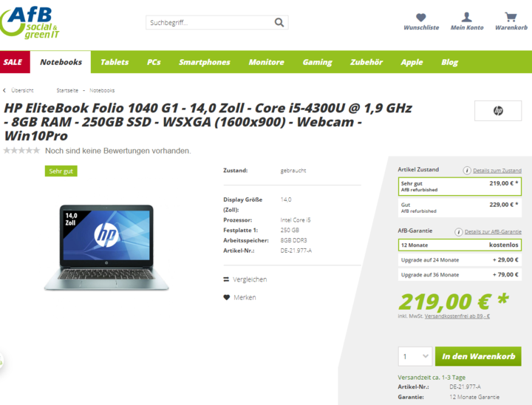Click the 12 Monate Garantie text
The height and width of the screenshot is (405, 532).
474,397
